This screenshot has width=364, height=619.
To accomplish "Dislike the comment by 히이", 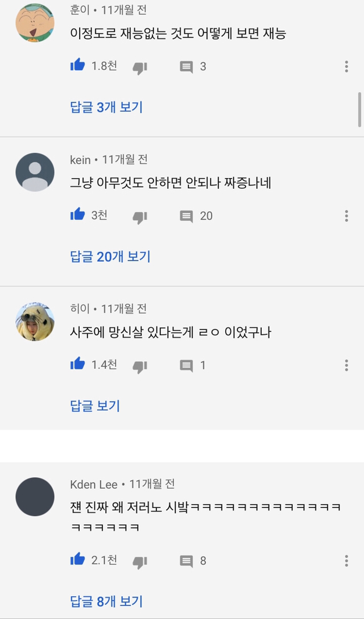I will click(x=140, y=366).
